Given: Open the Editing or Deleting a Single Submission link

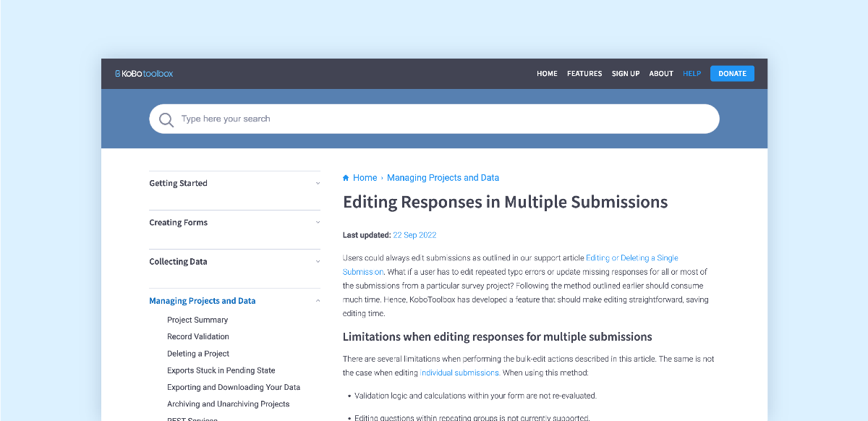Looking at the screenshot, I should (631, 258).
